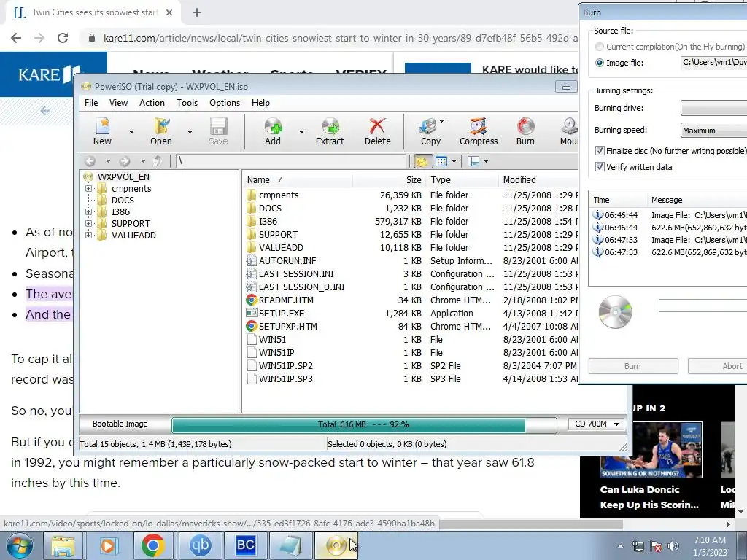Open the New button dropdown arrow
The width and height of the screenshot is (747, 560).
[131, 132]
